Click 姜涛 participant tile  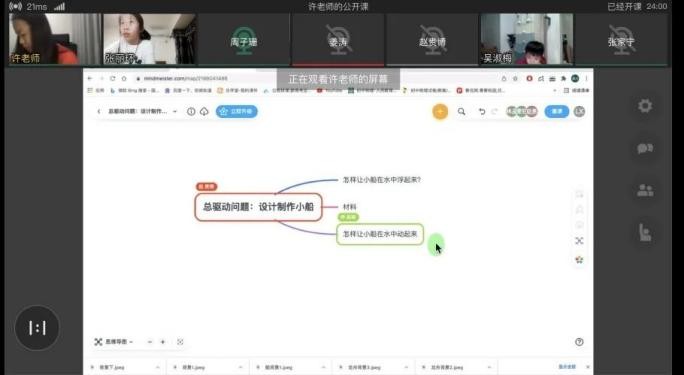coord(338,39)
